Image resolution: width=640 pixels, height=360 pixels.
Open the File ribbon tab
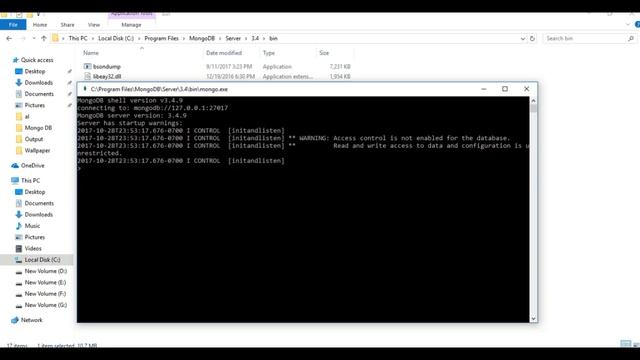(x=13, y=25)
